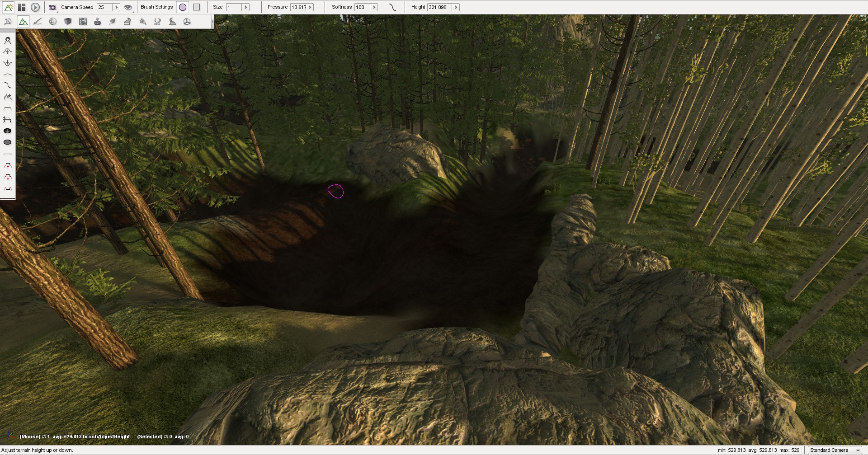The image size is (868, 455).
Task: Select the Restore Terrain tool
Action: click(x=8, y=142)
